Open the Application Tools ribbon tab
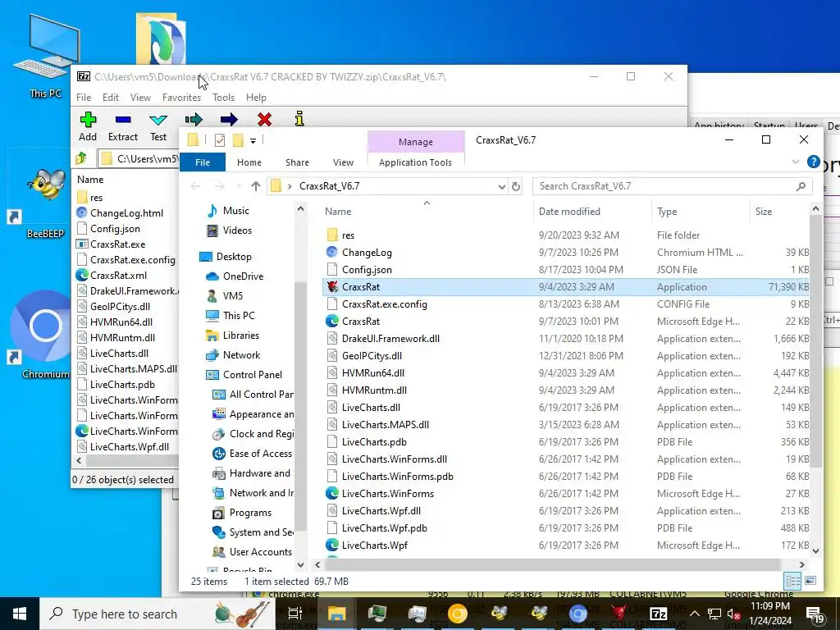 (x=415, y=162)
